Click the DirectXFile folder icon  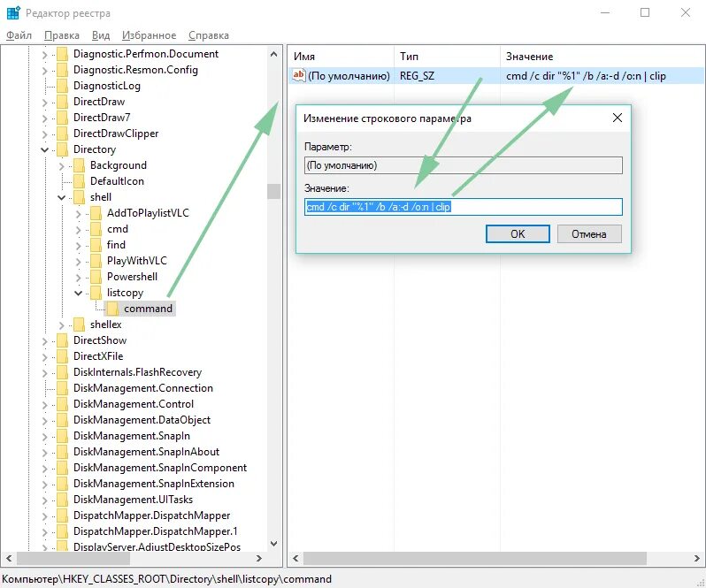(x=63, y=356)
